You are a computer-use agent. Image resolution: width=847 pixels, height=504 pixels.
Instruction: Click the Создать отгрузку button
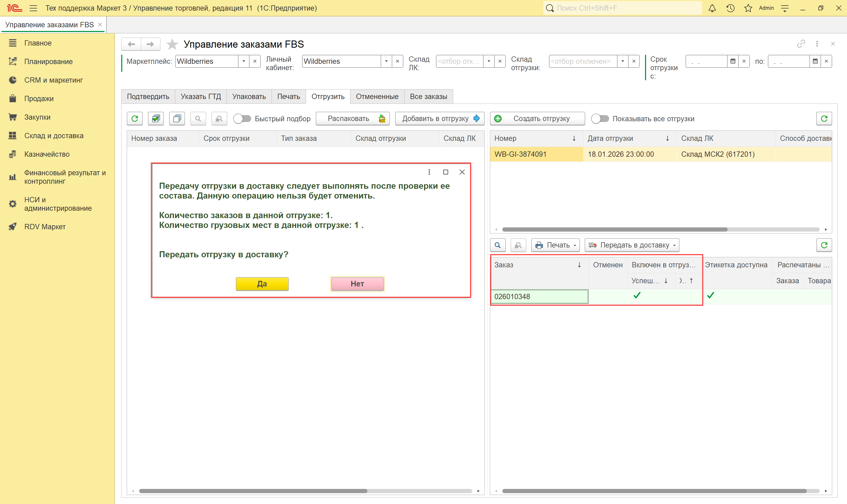click(537, 119)
